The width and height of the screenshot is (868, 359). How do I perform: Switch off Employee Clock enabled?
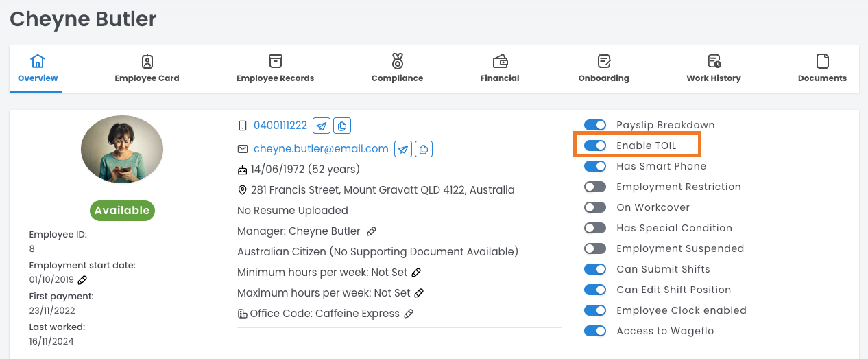point(595,310)
